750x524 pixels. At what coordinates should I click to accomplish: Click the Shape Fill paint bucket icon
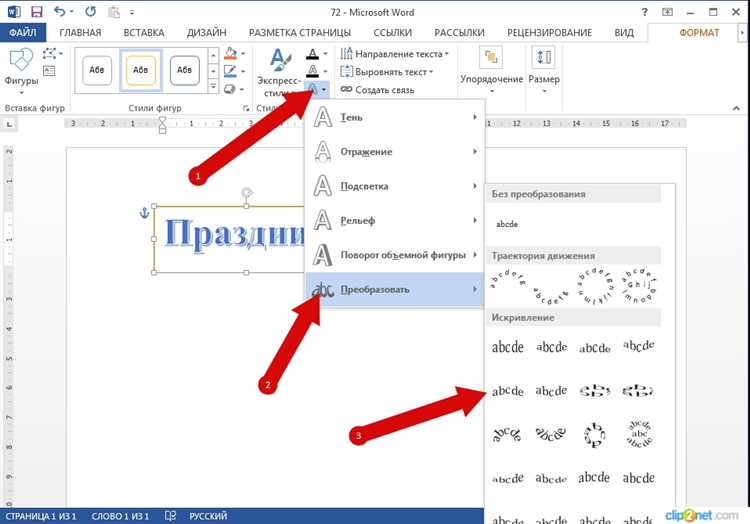231,54
